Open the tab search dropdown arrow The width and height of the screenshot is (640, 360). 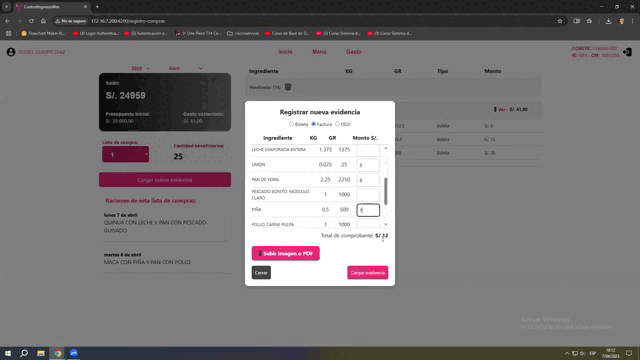(x=7, y=7)
